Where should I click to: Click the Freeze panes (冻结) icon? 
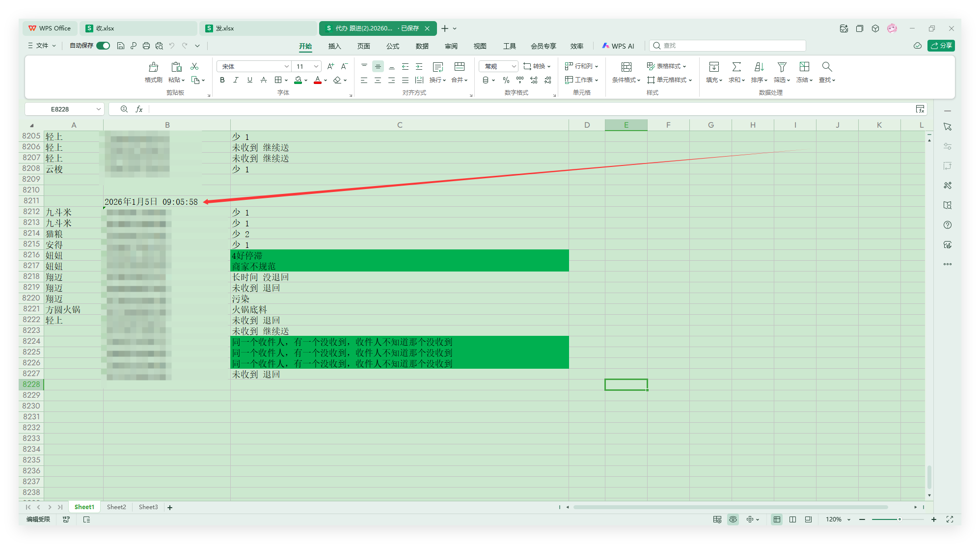point(804,67)
